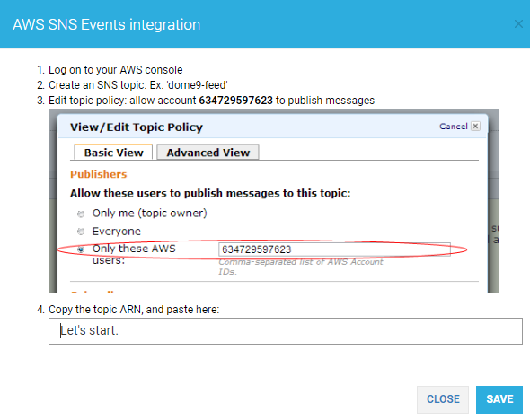Click the 'AWS SNS Events integration' dialog title
The height and width of the screenshot is (420, 530).
click(107, 24)
